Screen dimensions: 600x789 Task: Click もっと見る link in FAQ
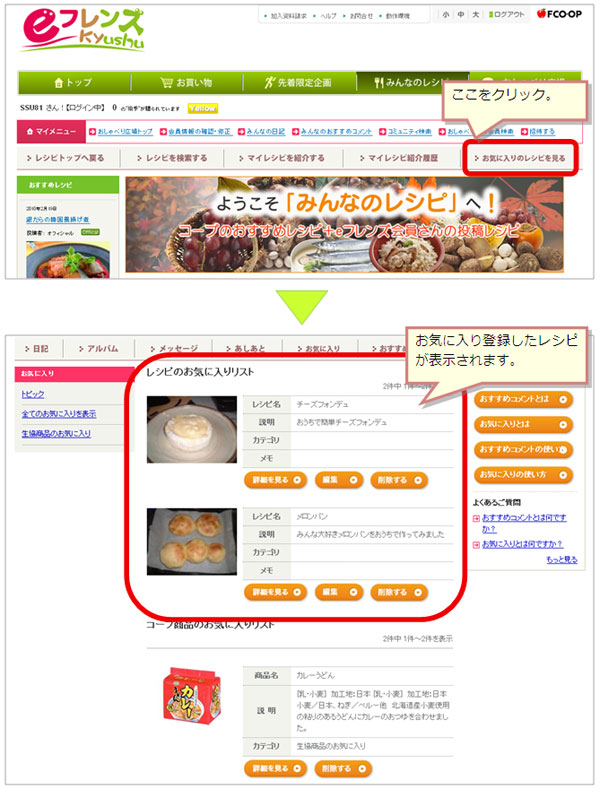point(562,560)
